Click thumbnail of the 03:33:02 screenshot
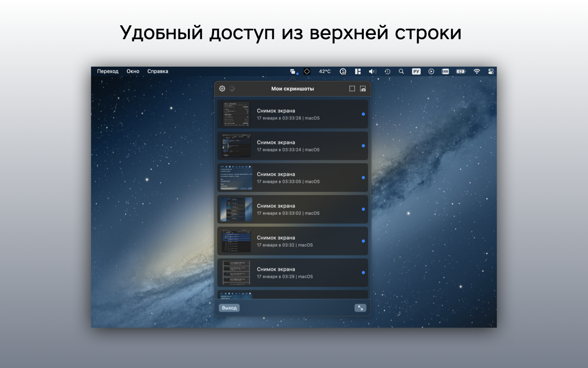 236,209
